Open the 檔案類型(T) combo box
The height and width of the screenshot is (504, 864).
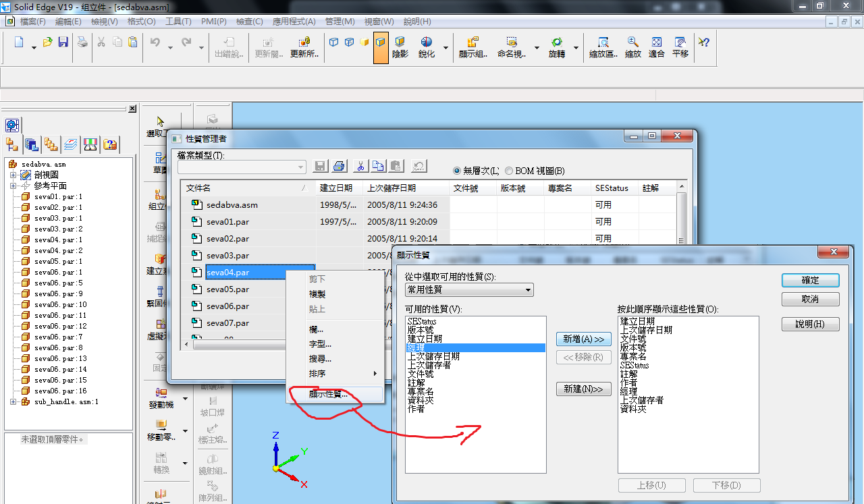pos(242,166)
